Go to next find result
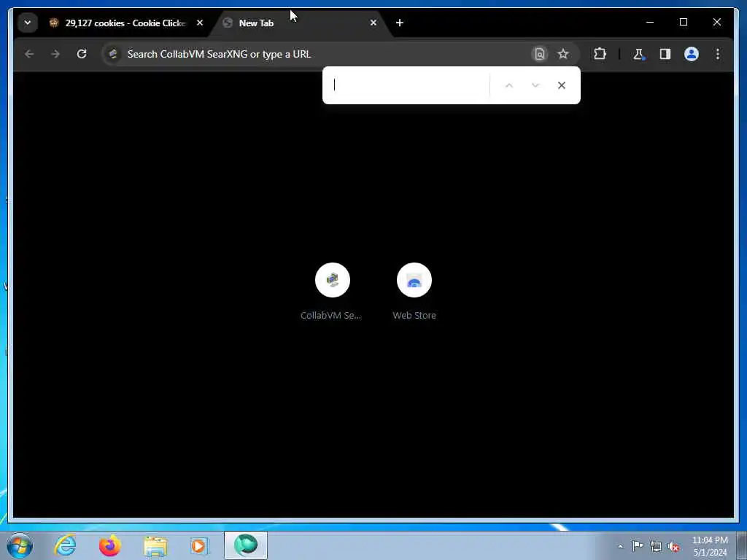747x560 pixels. (535, 86)
